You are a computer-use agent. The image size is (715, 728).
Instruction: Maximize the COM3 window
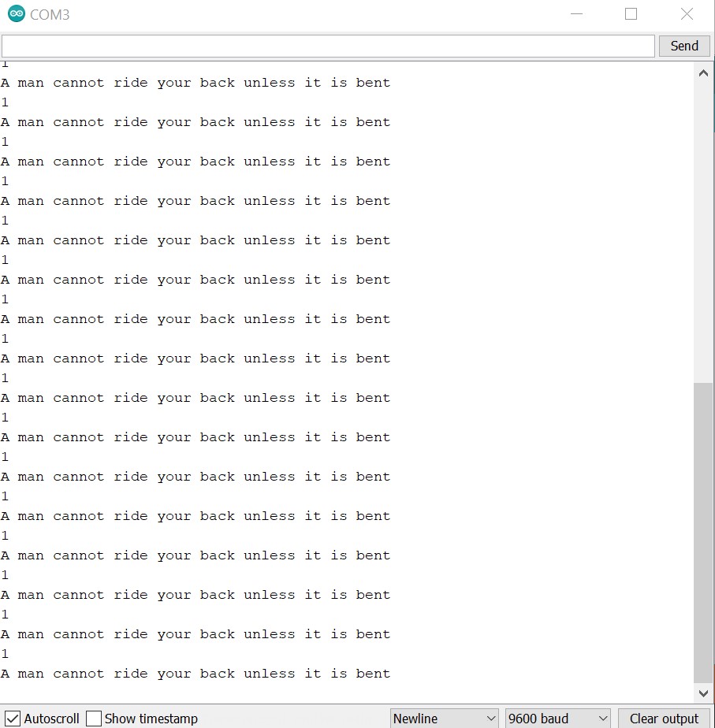coord(631,14)
